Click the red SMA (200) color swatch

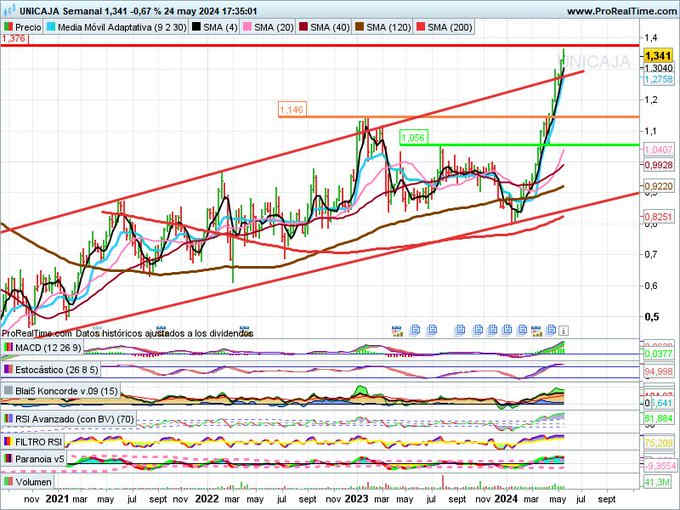420,27
